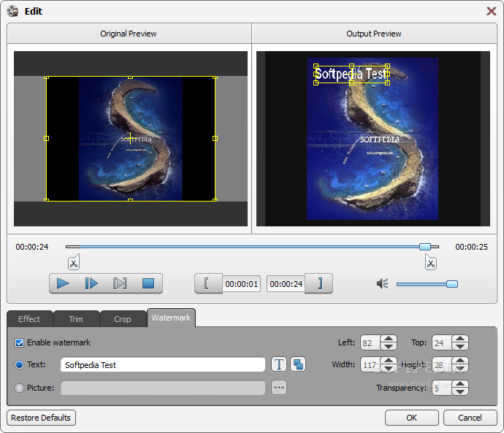The width and height of the screenshot is (504, 433).
Task: Decrease the Width value with down arrow
Action: 389,369
